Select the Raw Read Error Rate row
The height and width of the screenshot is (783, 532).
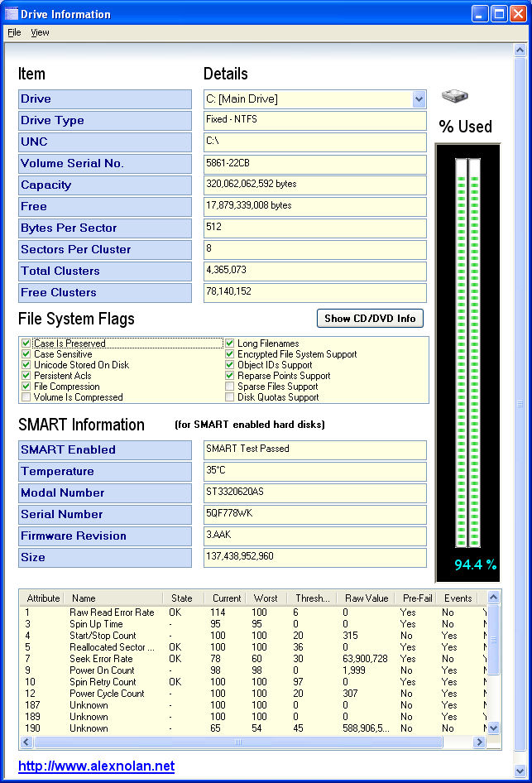point(253,612)
